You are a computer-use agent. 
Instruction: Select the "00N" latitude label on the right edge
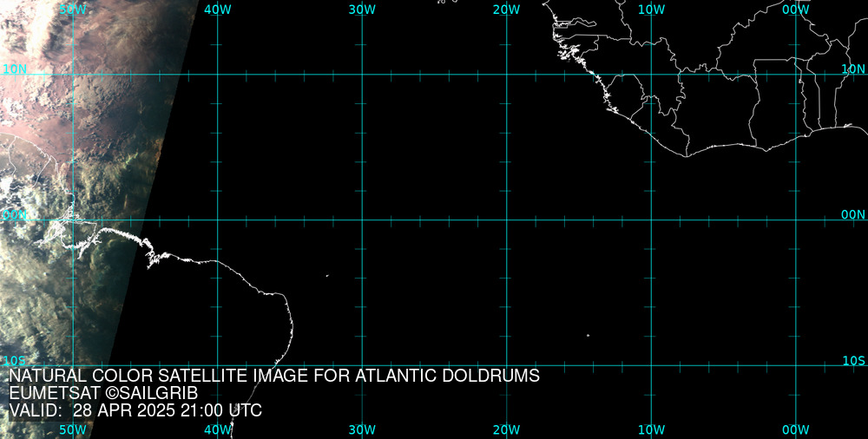pyautogui.click(x=853, y=214)
